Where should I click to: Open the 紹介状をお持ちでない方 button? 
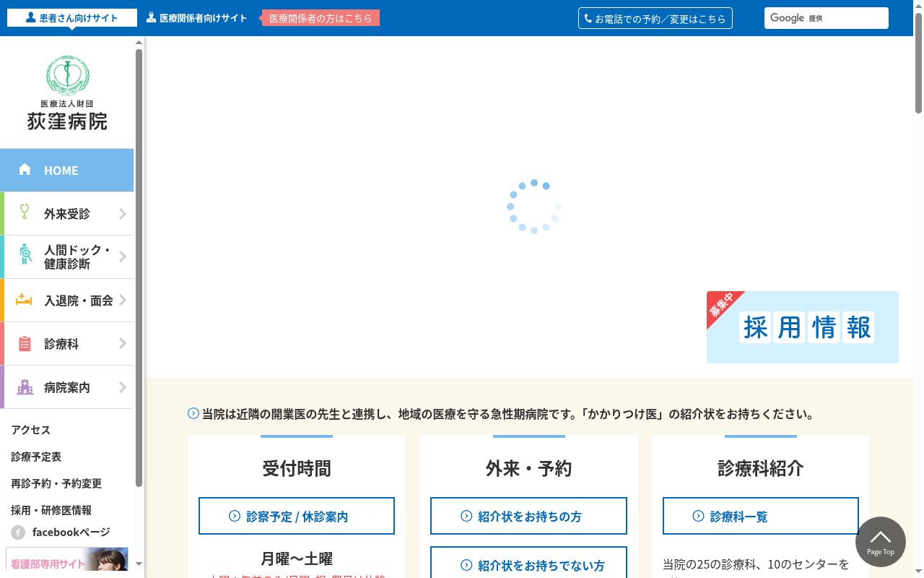tap(528, 563)
